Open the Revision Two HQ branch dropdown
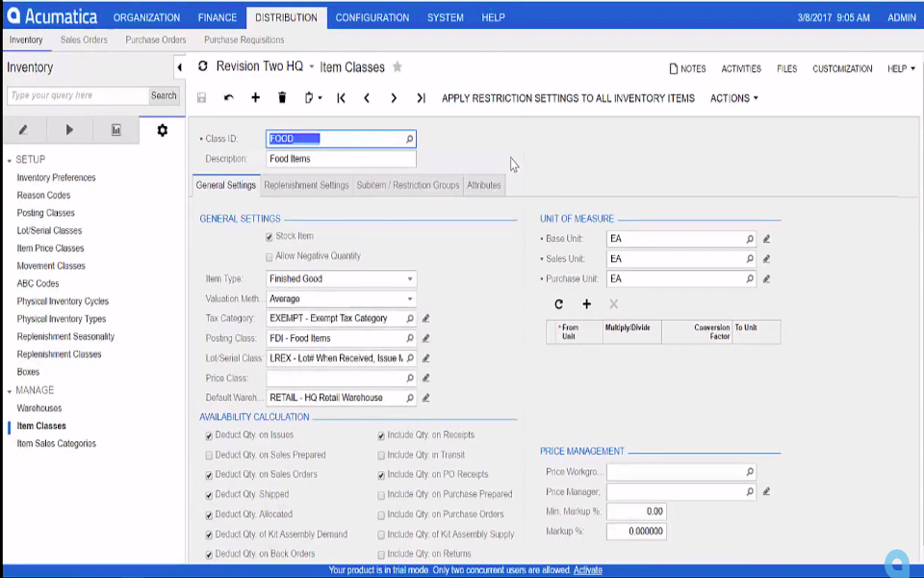 [312, 66]
